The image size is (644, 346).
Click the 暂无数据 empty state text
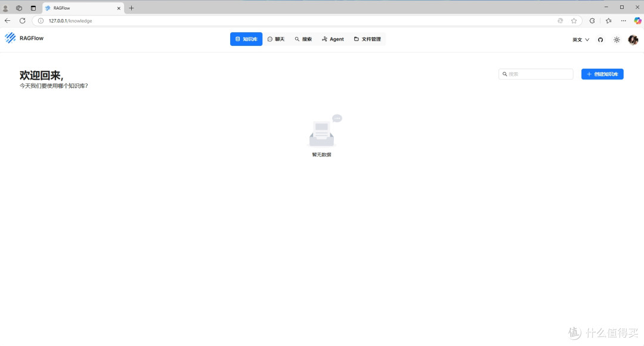(321, 155)
